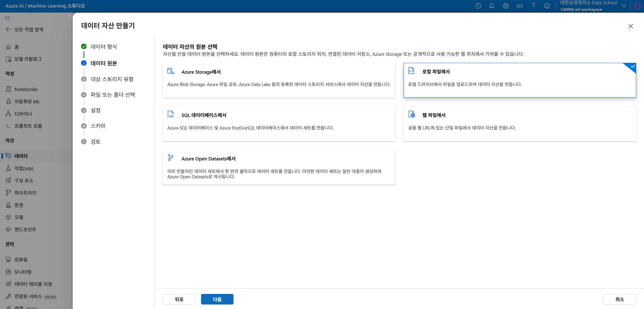The image size is (644, 309).
Task: Open the 자동화된 ML icon
Action: click(x=8, y=101)
